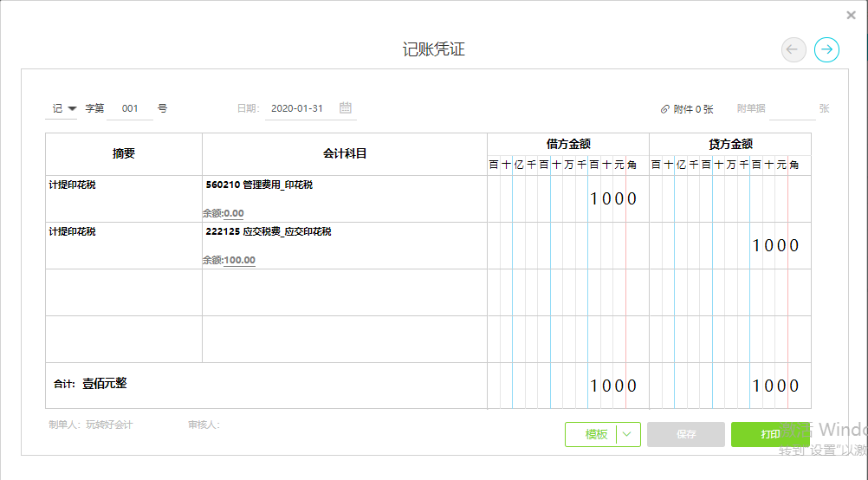Expand the 记 voucher word dropdown
This screenshot has height=480, width=868.
coord(72,108)
